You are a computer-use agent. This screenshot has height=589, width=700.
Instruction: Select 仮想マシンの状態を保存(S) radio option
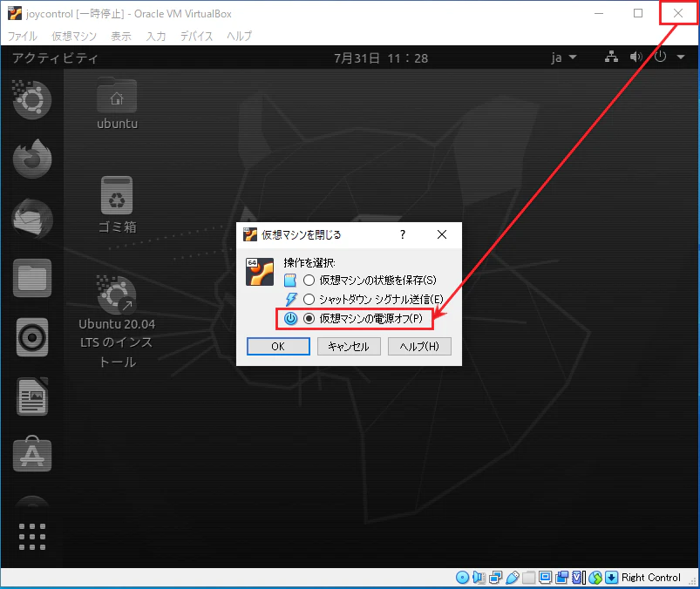click(309, 281)
